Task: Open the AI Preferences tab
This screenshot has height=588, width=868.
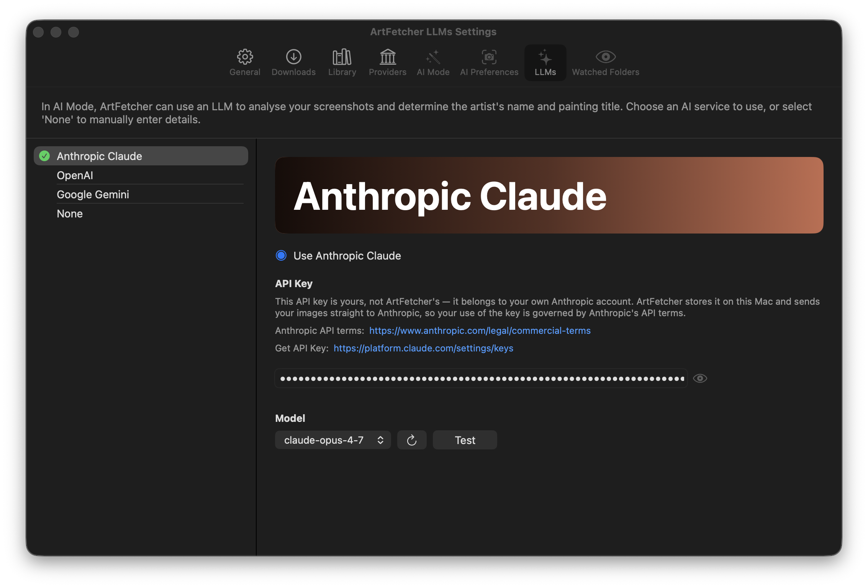Action: pyautogui.click(x=489, y=63)
